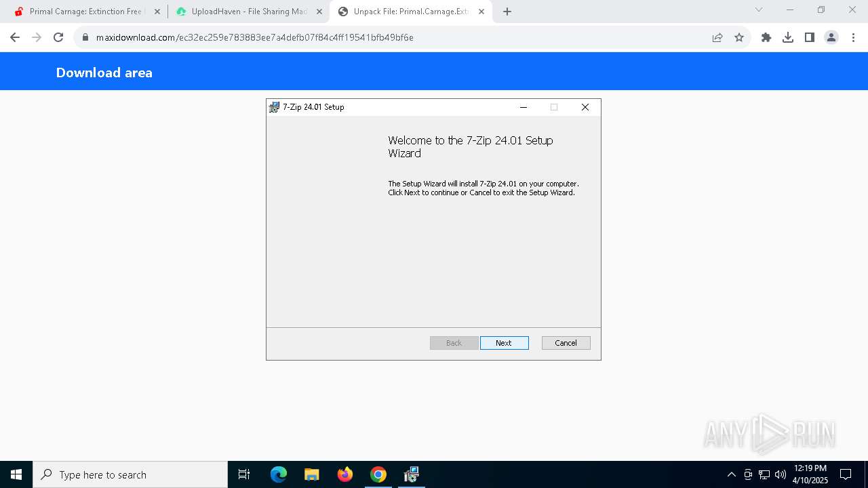This screenshot has width=868, height=488.
Task: Minimize the Chrome browser window
Action: tap(790, 9)
